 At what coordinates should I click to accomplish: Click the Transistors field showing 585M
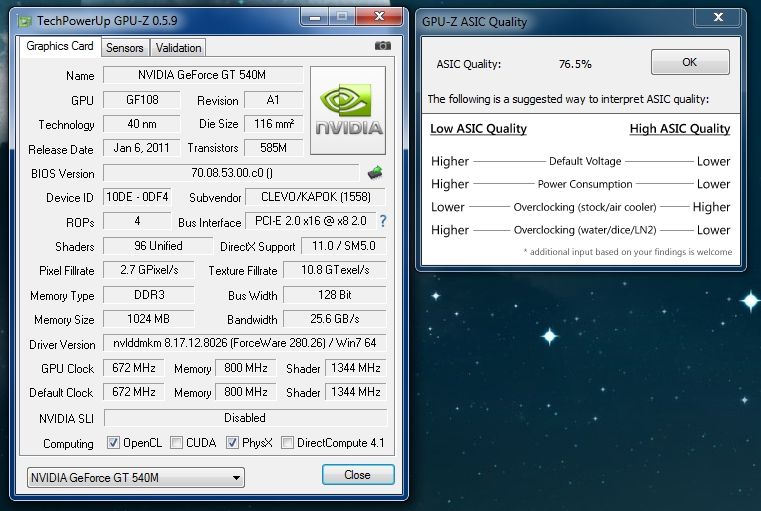pyautogui.click(x=273, y=148)
